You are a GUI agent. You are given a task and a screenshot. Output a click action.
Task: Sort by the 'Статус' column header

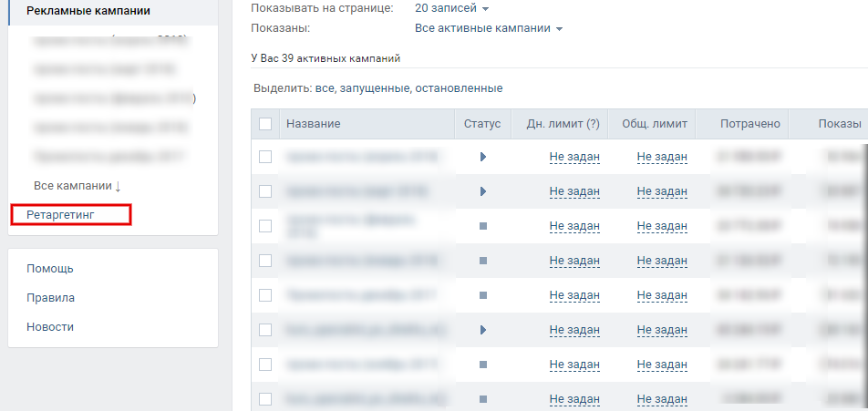[x=482, y=124]
